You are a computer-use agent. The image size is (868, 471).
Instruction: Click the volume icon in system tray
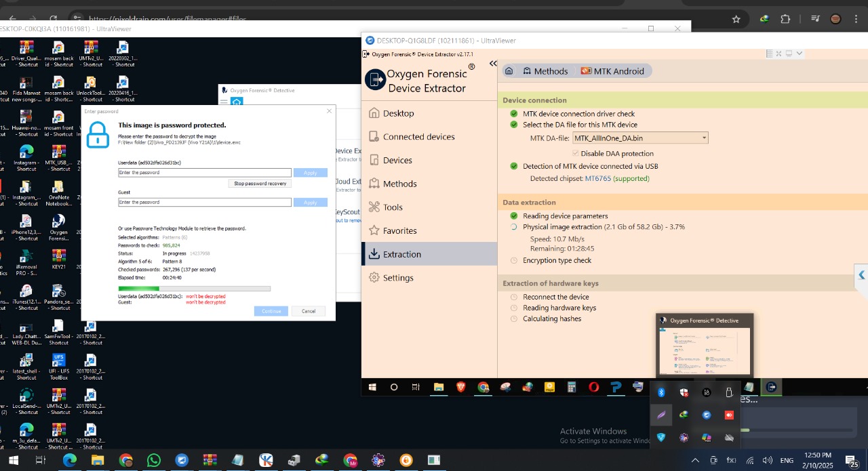[768, 461]
